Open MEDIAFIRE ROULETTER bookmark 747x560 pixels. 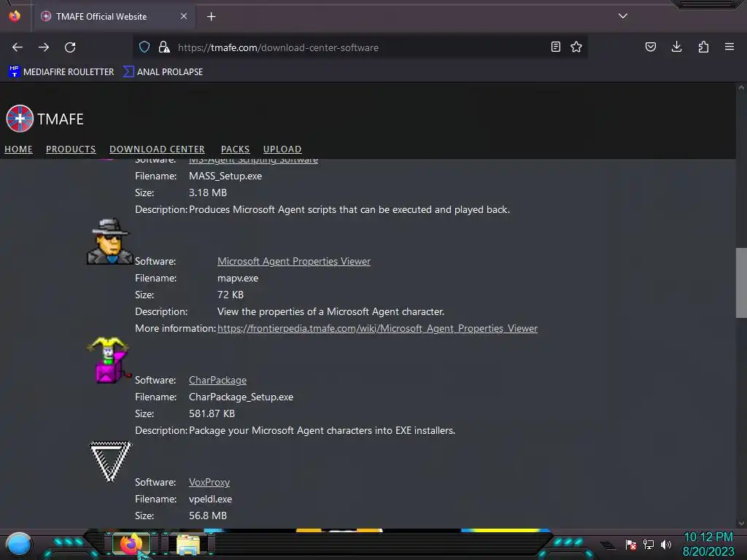[x=61, y=72]
